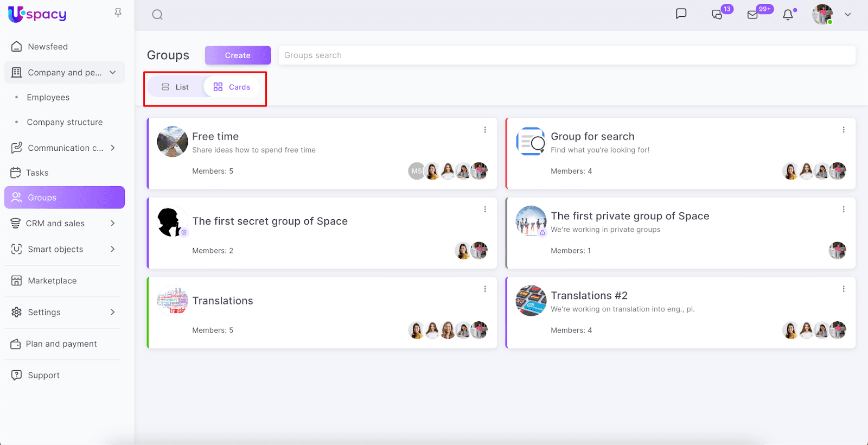Click the Groups search field
The width and height of the screenshot is (868, 445).
coord(566,55)
